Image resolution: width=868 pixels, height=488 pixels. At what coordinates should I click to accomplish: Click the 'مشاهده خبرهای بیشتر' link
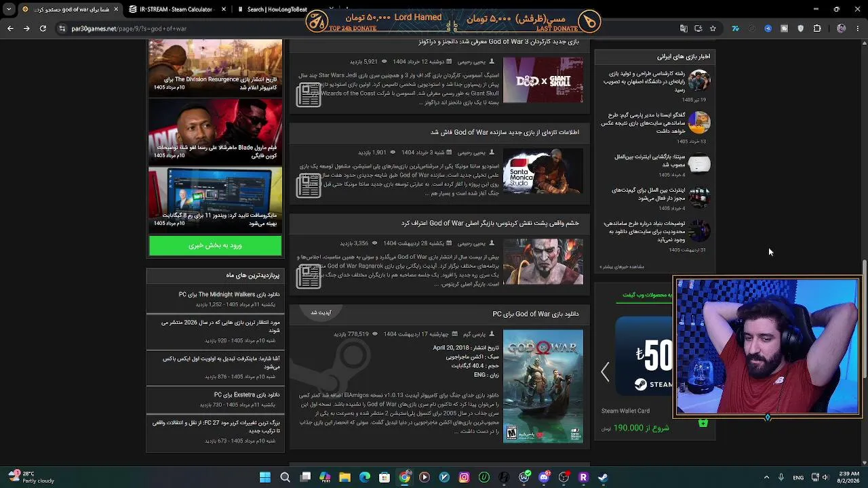point(622,266)
